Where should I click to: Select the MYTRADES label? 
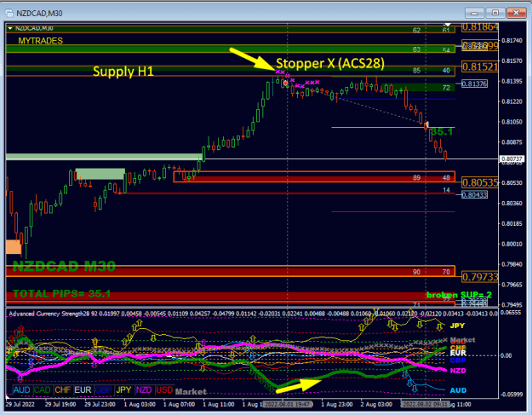coord(40,41)
